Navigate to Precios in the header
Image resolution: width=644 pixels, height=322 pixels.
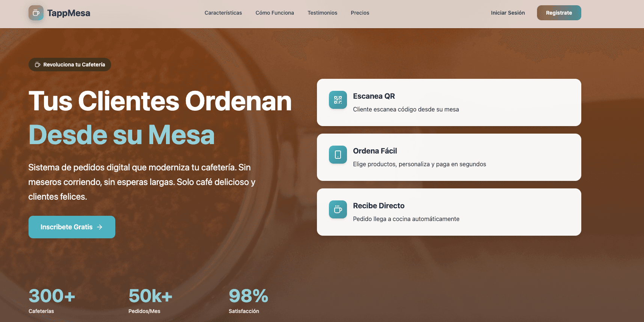pyautogui.click(x=360, y=13)
